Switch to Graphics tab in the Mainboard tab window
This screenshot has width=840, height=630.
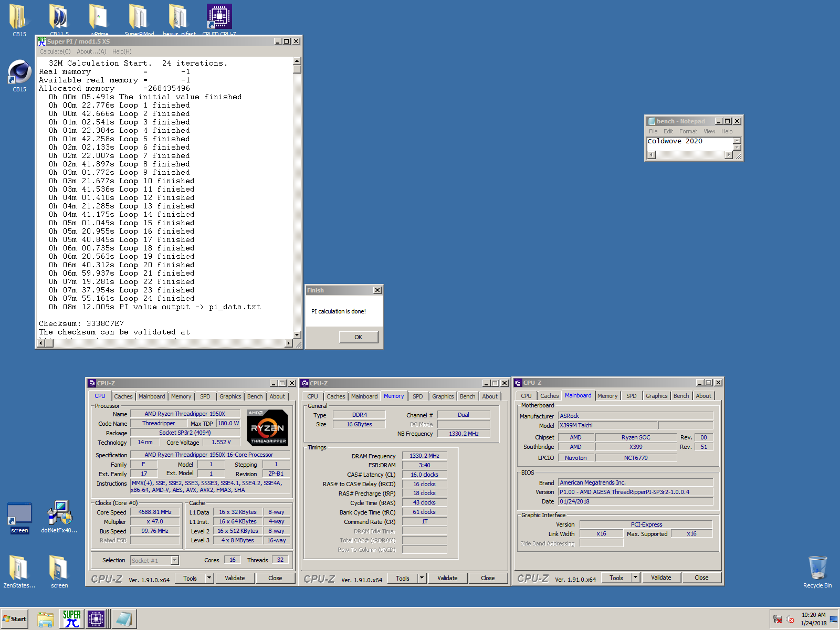pos(657,396)
